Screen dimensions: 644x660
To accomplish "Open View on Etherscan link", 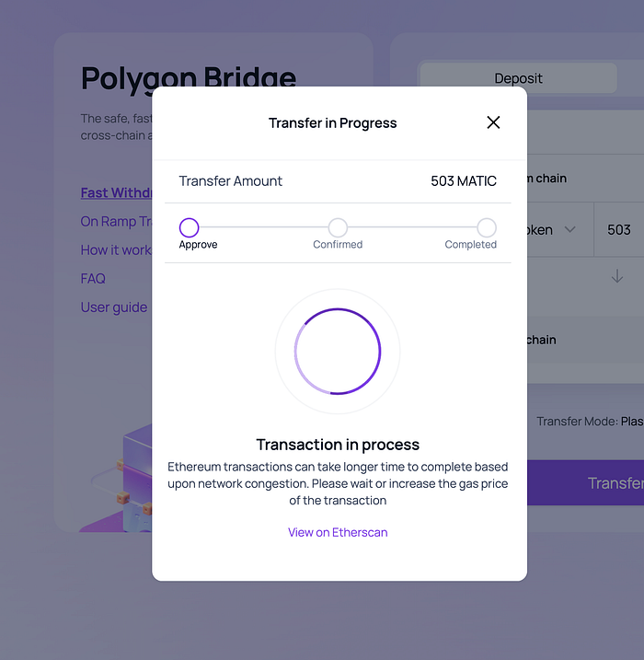I will coord(338,532).
